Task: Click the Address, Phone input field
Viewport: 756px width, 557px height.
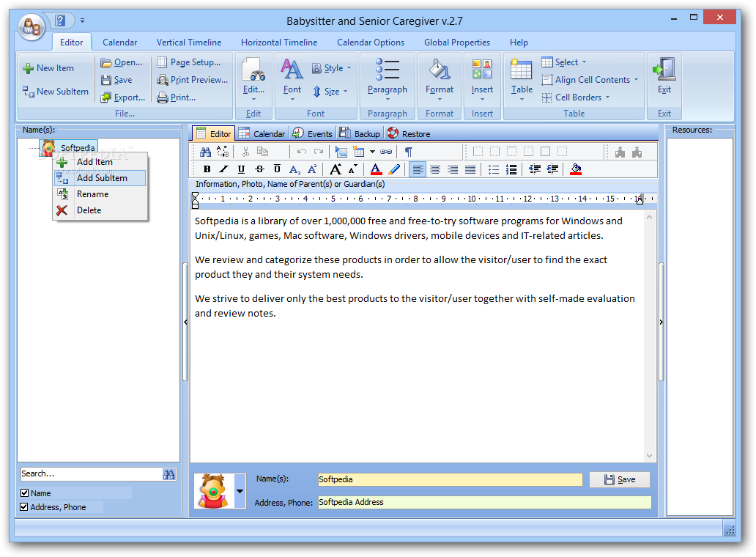Action: (x=484, y=502)
